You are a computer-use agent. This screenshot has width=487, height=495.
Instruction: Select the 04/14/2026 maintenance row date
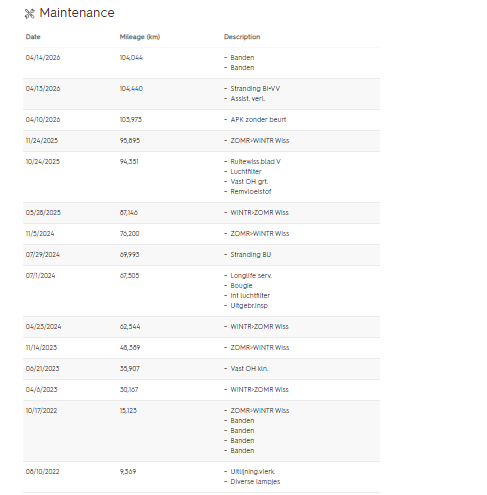(43, 58)
